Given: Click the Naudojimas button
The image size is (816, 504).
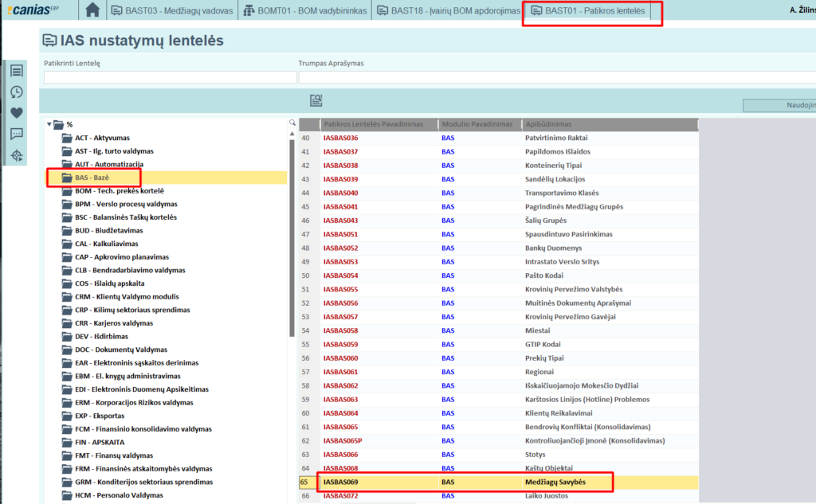Looking at the screenshot, I should [779, 105].
